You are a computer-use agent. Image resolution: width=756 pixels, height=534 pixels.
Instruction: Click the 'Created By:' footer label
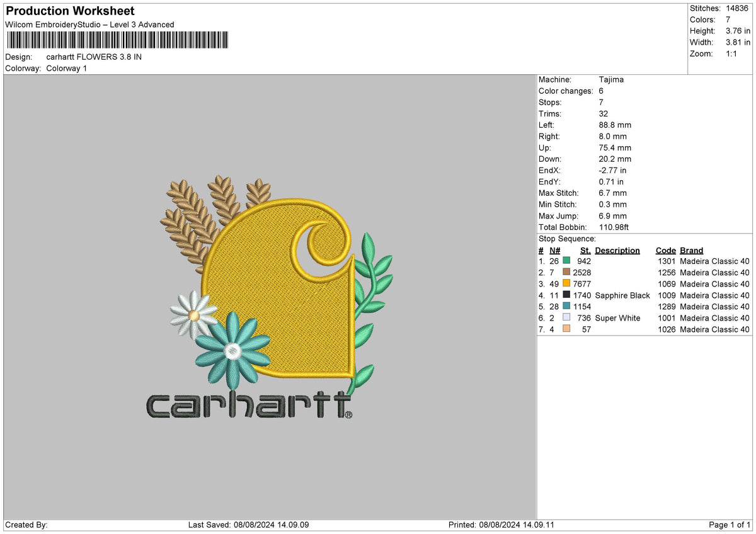point(26,525)
